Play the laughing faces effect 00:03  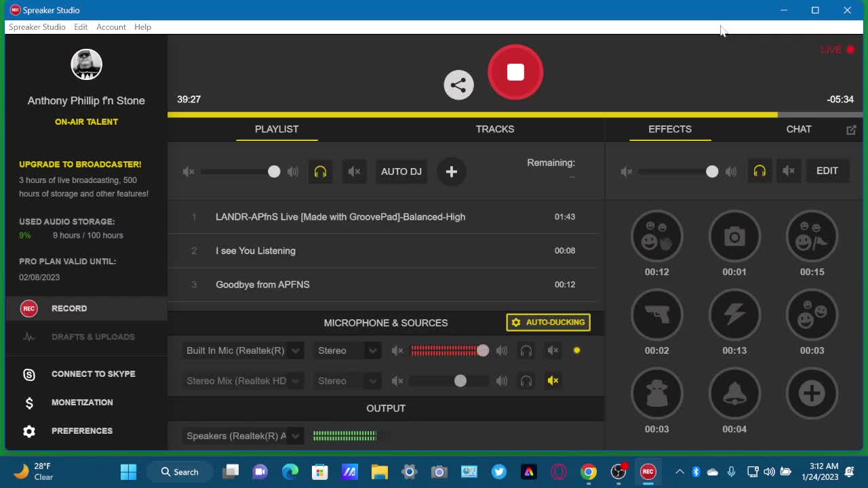pos(812,314)
